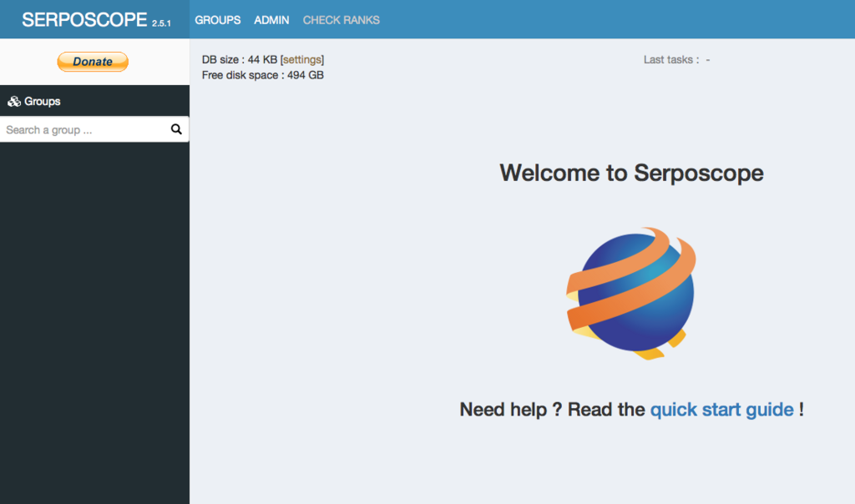Open the quick start guide link
855x504 pixels.
[x=722, y=409]
